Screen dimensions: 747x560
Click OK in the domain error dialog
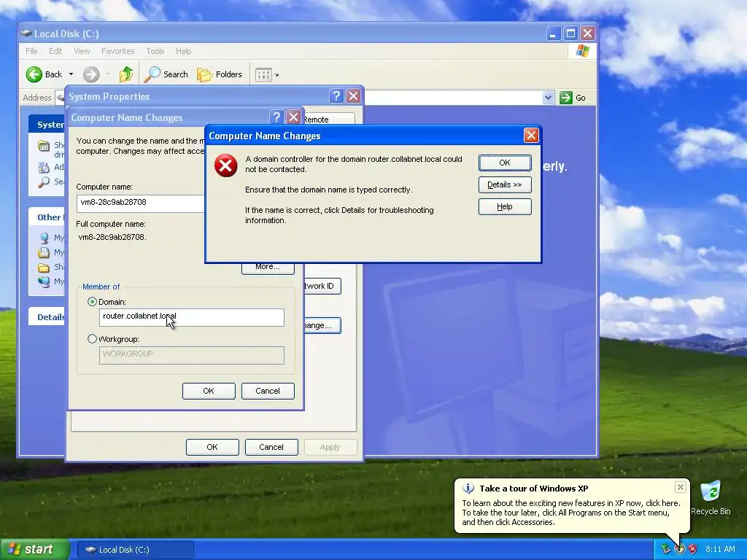pyautogui.click(x=505, y=163)
